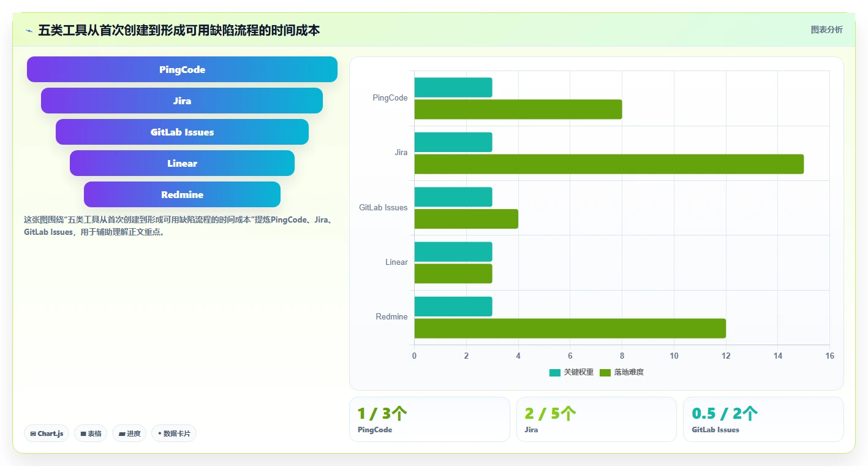Open the '1 / 3个' PingCode data card

pyautogui.click(x=429, y=419)
